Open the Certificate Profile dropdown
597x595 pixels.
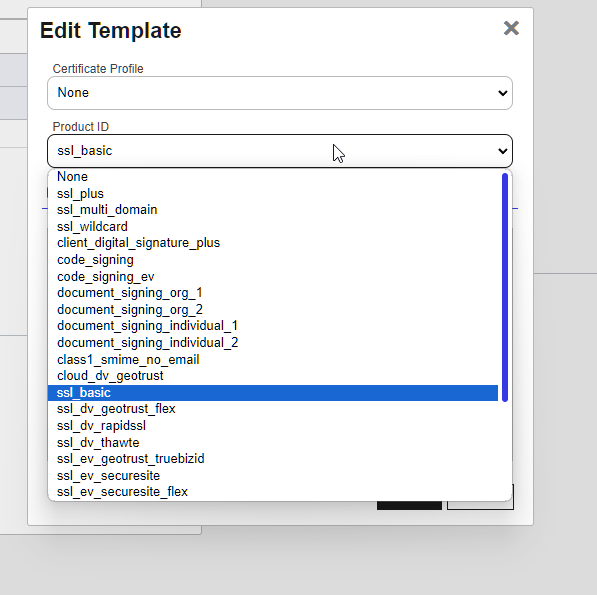280,93
